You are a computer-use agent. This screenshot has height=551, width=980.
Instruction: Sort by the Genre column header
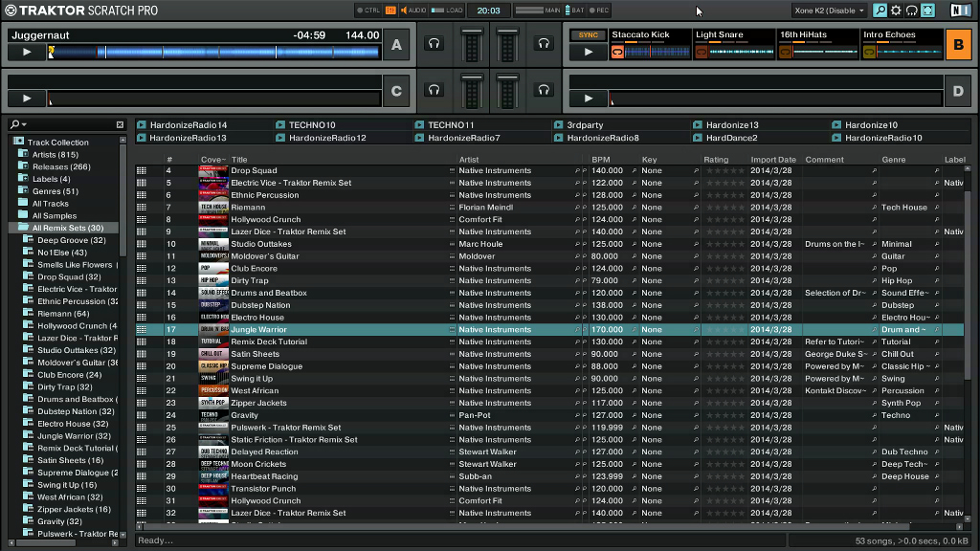click(894, 160)
